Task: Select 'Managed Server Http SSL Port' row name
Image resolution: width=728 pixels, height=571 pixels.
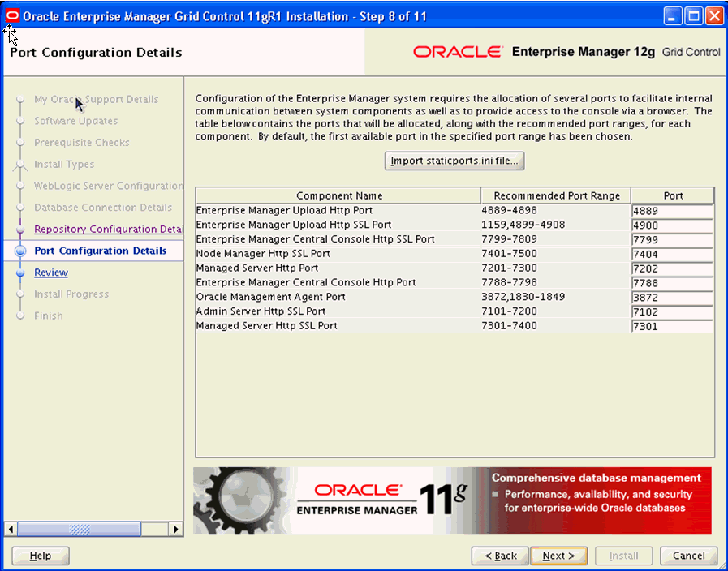Action: click(x=266, y=325)
